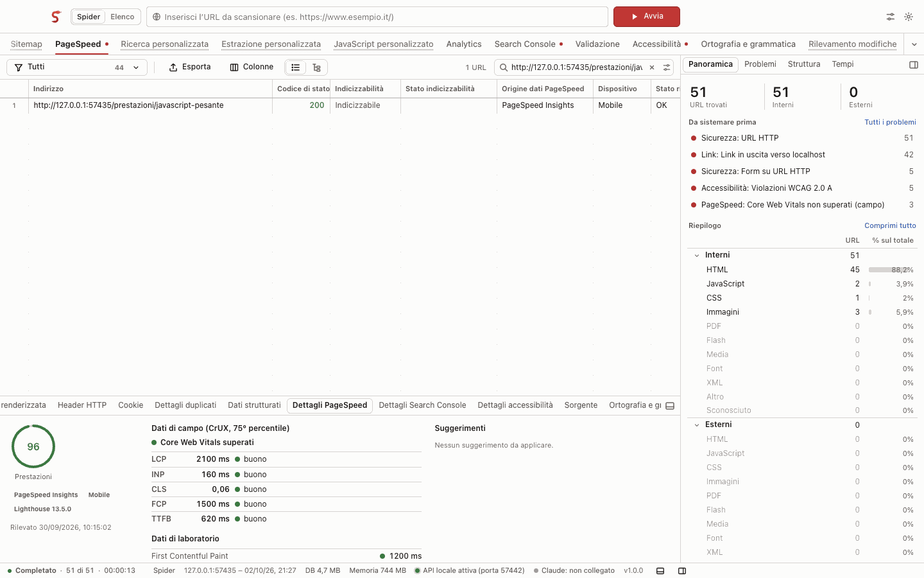The width and height of the screenshot is (924, 578).
Task: Collapse the Esterni group
Action: pos(697,425)
